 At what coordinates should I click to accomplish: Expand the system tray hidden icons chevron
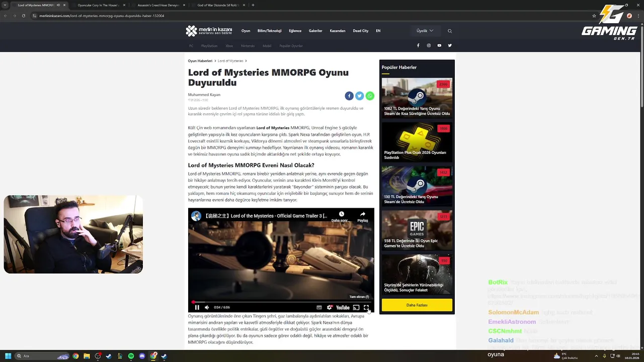click(x=596, y=356)
